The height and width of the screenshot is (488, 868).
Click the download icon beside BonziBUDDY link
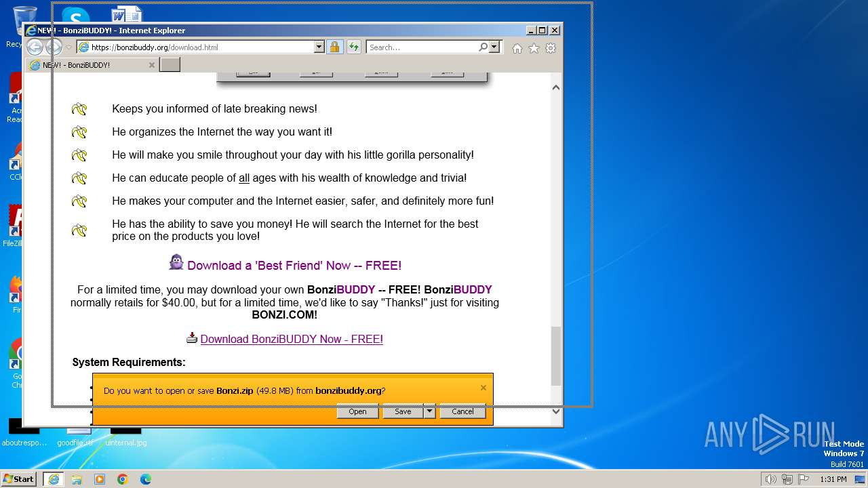(x=192, y=338)
